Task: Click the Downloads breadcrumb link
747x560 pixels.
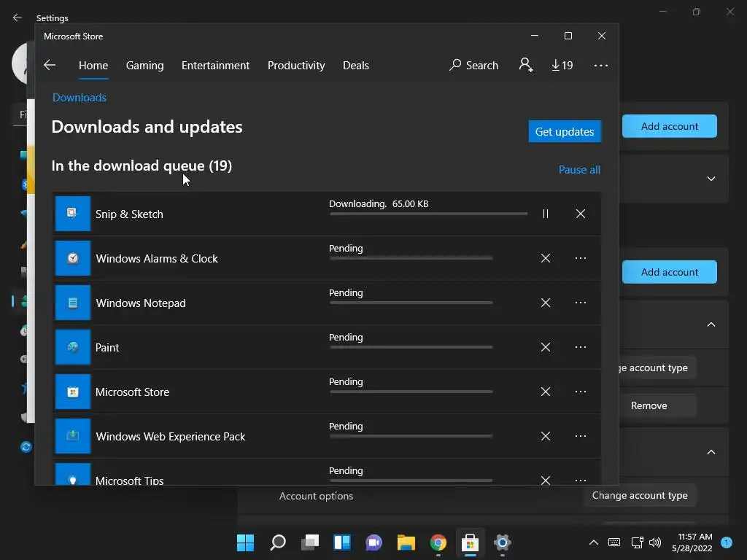Action: coord(79,98)
